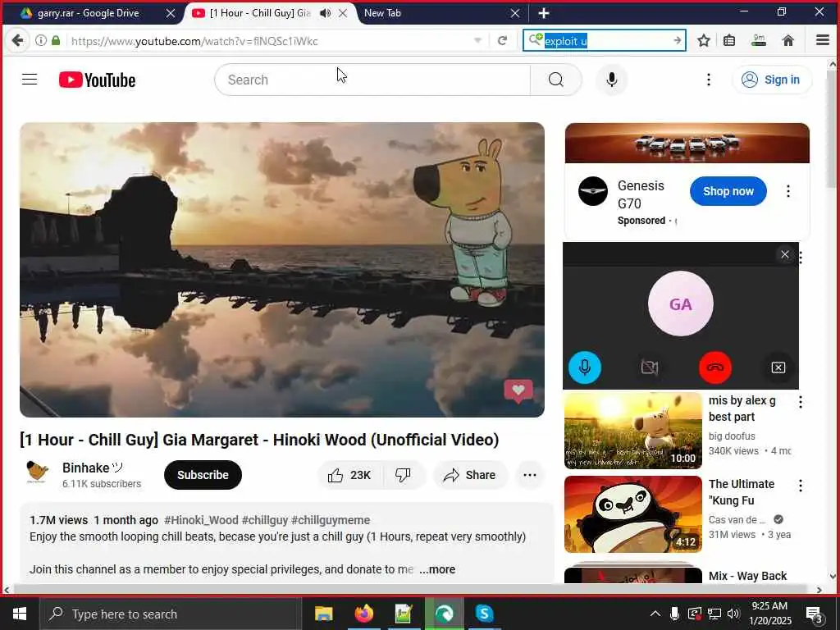This screenshot has width=840, height=630.
Task: Open YouTube guide hamburger menu
Action: 30,80
